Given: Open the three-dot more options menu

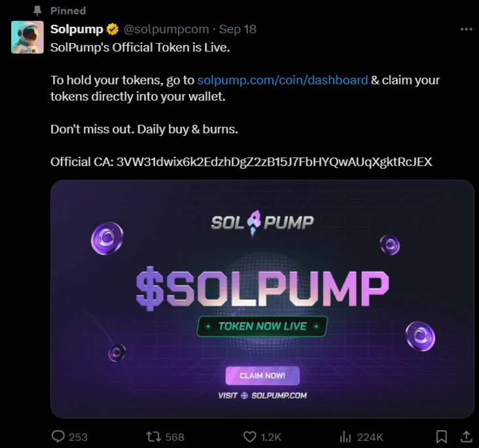Looking at the screenshot, I should coord(466,29).
